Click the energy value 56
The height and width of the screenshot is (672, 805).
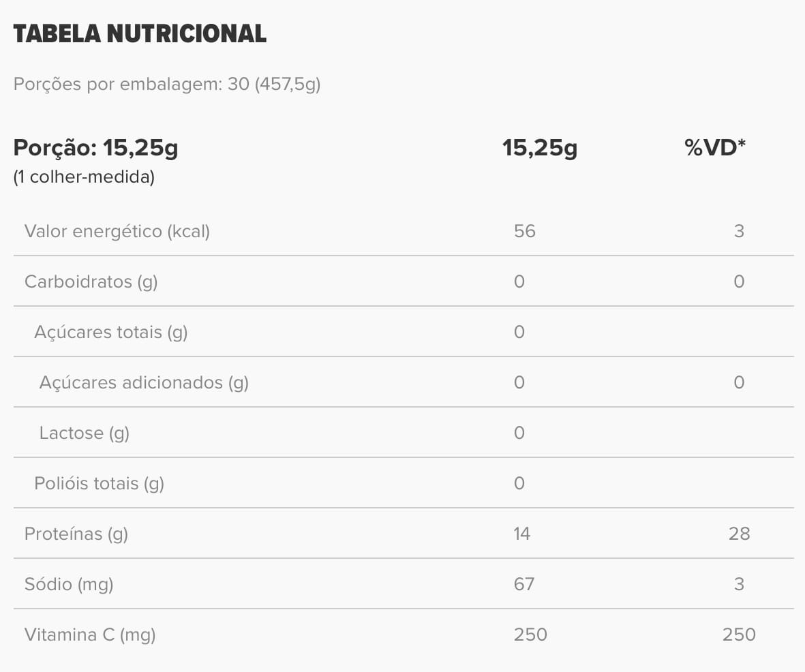pos(525,231)
